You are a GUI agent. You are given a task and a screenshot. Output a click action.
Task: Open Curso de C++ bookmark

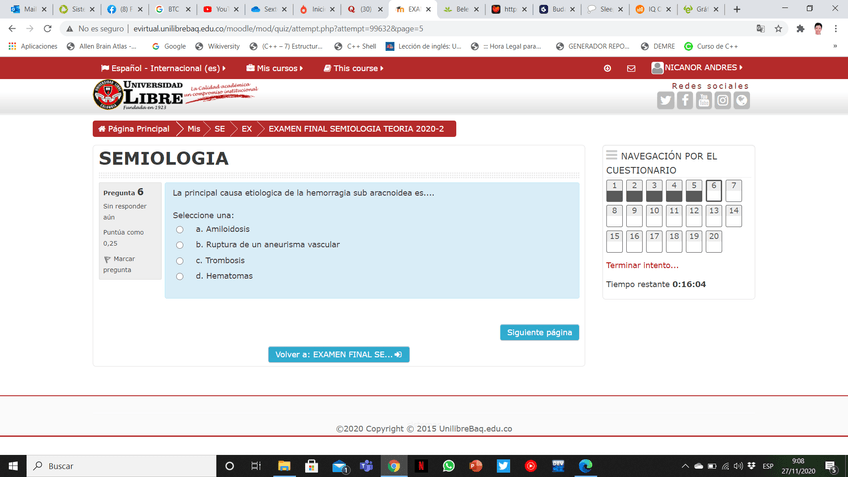coord(711,47)
